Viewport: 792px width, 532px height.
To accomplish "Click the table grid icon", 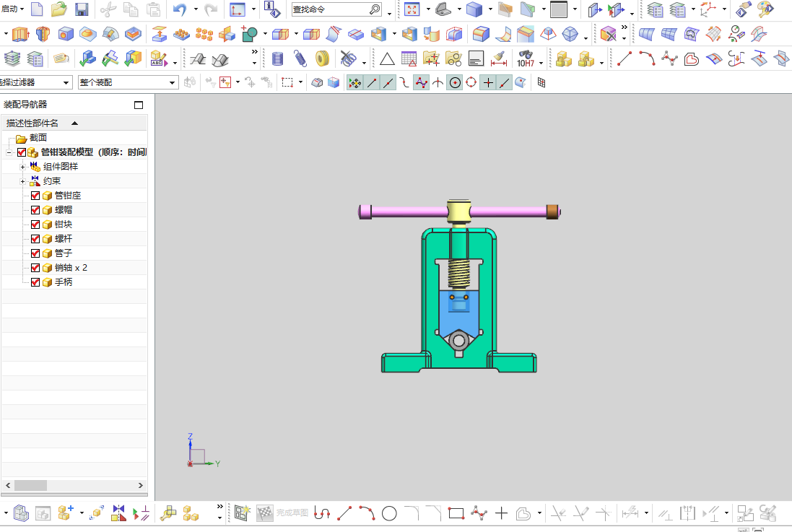I will coord(409,58).
